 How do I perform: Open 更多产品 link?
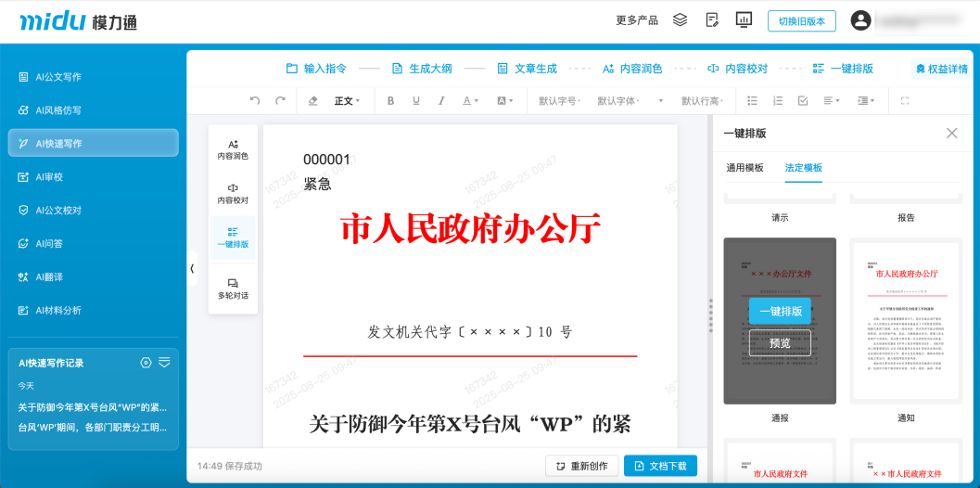637,20
